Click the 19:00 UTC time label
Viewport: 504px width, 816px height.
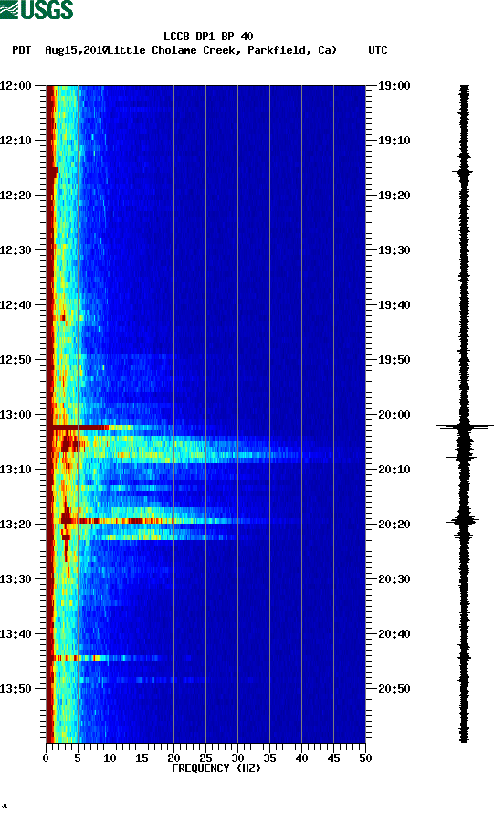[x=394, y=85]
